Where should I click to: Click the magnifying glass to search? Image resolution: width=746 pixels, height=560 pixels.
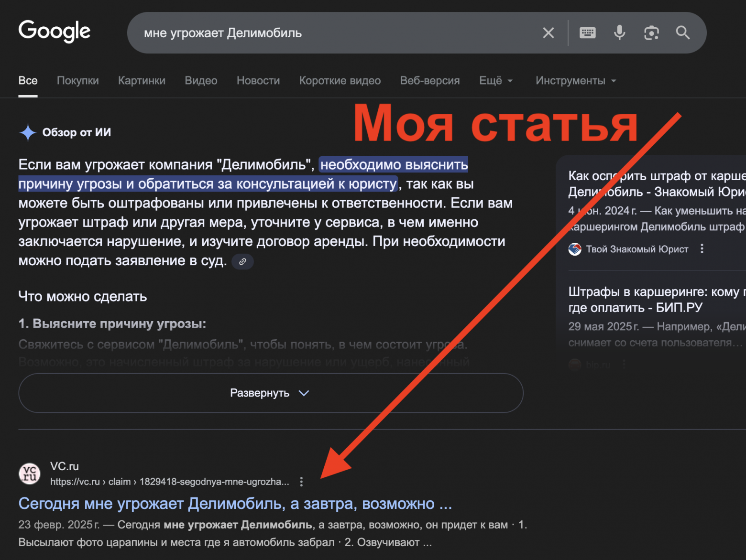(682, 32)
